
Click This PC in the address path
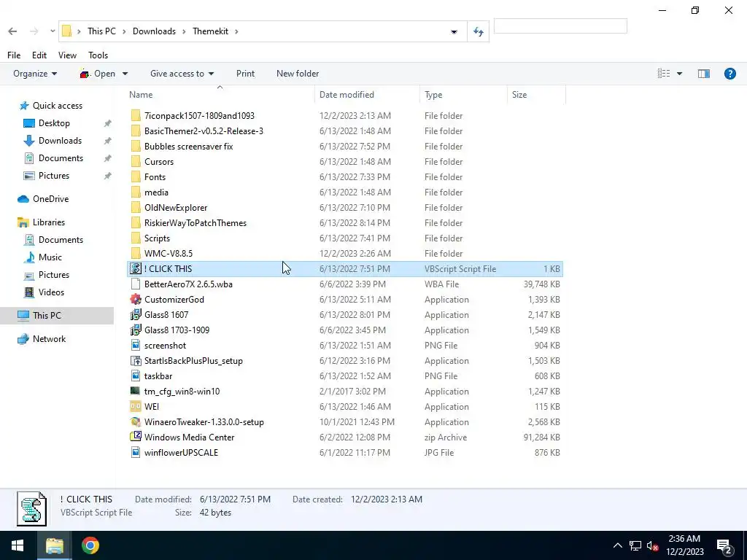(101, 31)
